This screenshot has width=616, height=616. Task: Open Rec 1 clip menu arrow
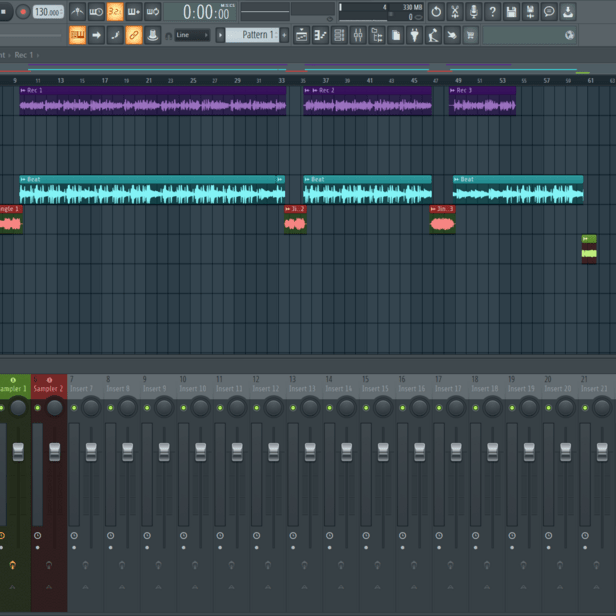coord(23,91)
